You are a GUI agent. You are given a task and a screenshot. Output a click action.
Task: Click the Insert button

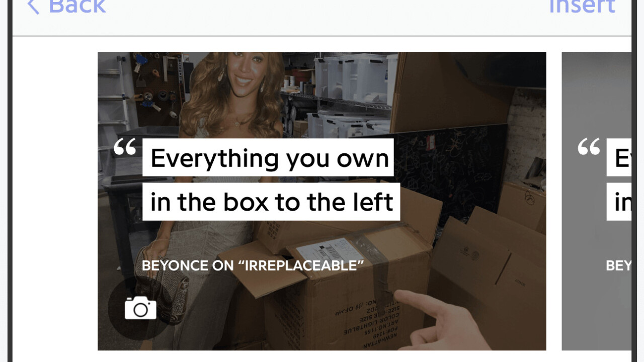coord(582,6)
